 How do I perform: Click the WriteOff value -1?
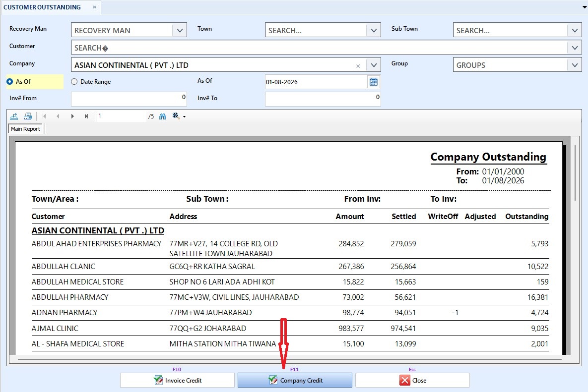coord(455,313)
